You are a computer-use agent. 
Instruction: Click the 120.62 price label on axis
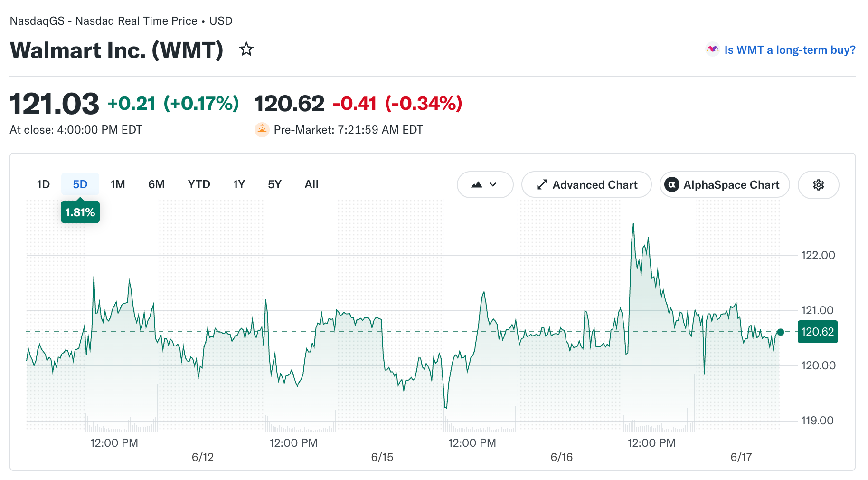[x=818, y=332]
